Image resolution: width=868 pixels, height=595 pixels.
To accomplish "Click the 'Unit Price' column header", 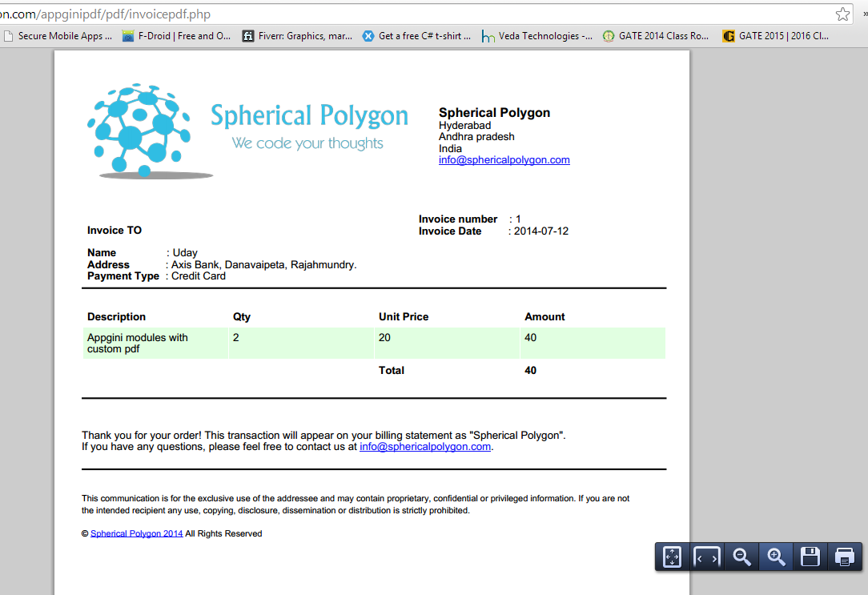I will tap(404, 317).
